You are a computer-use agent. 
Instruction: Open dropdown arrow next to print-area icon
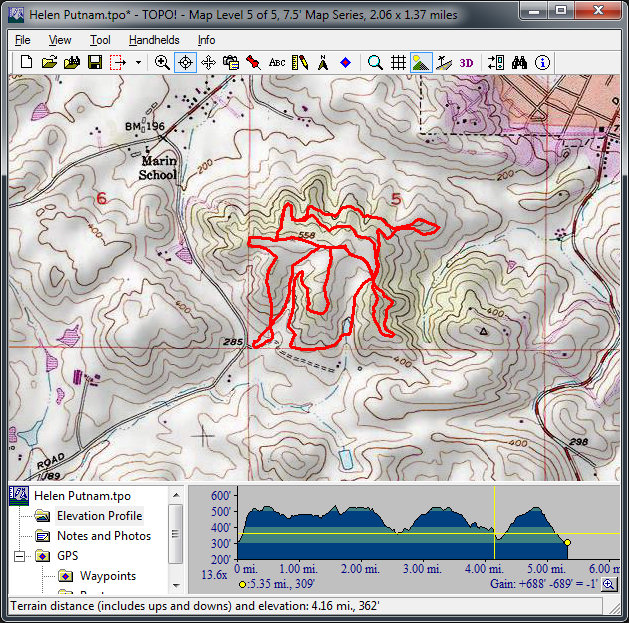(138, 62)
